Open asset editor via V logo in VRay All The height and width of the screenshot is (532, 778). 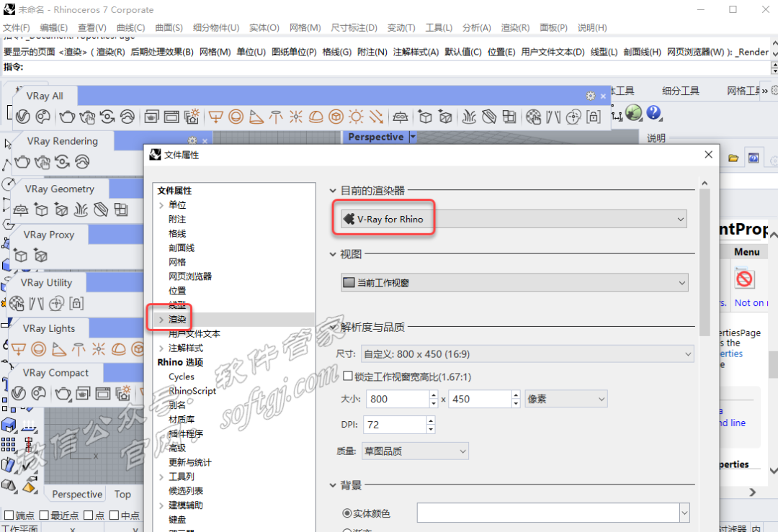(x=22, y=117)
